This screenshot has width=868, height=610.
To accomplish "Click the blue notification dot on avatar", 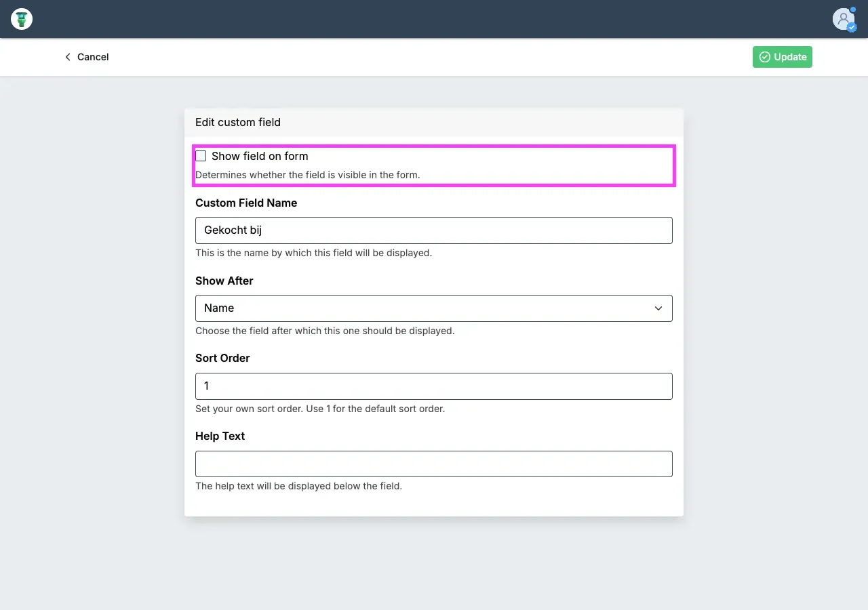I will 853,9.
